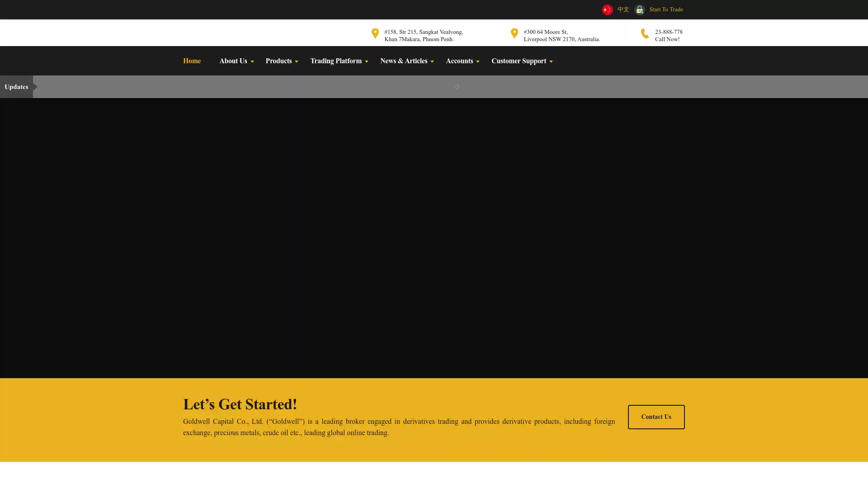Click the Phnom Penh address pin icon
This screenshot has height=488, width=868.
pos(375,33)
